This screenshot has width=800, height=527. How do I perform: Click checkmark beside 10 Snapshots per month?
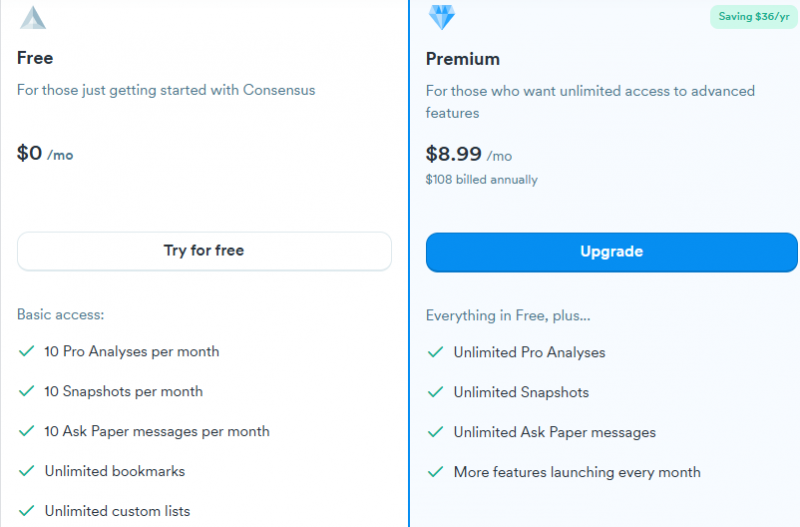[27, 391]
